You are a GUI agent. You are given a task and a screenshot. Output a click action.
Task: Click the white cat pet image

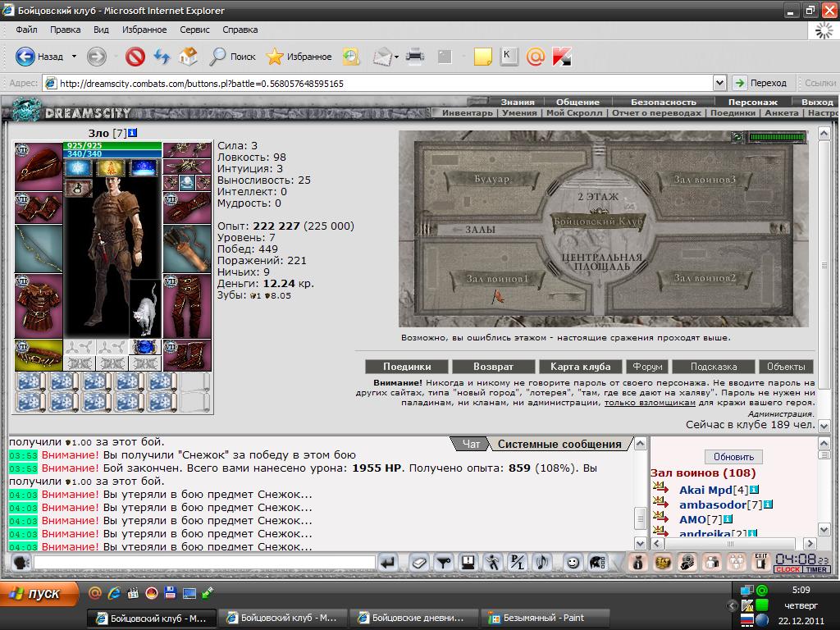[145, 308]
